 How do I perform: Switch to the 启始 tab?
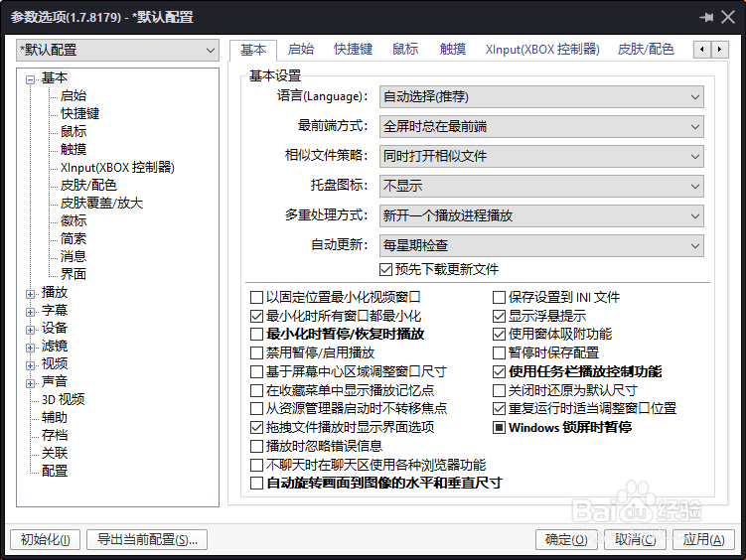point(301,49)
